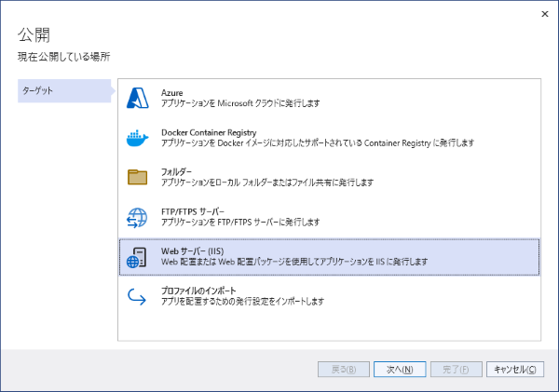Click the ローカル フォルダー description text
This screenshot has width=559, height=392.
coord(267,182)
